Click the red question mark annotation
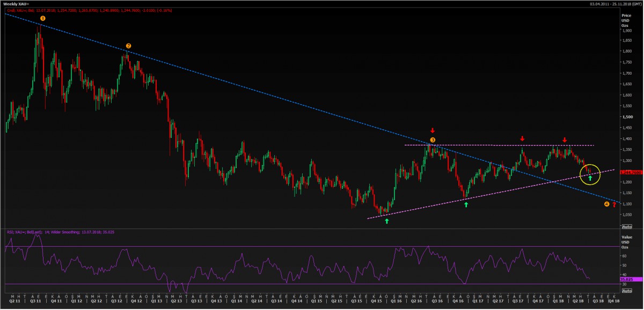The width and height of the screenshot is (644, 310). pos(614,205)
